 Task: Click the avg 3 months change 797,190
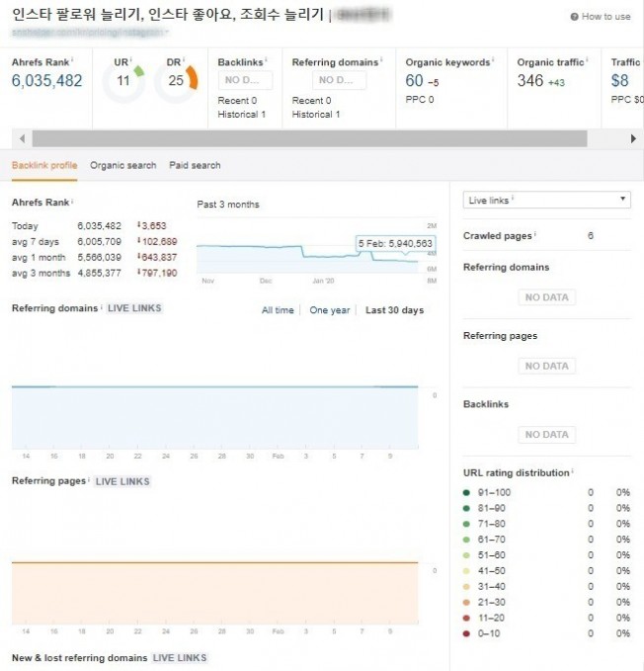click(157, 273)
